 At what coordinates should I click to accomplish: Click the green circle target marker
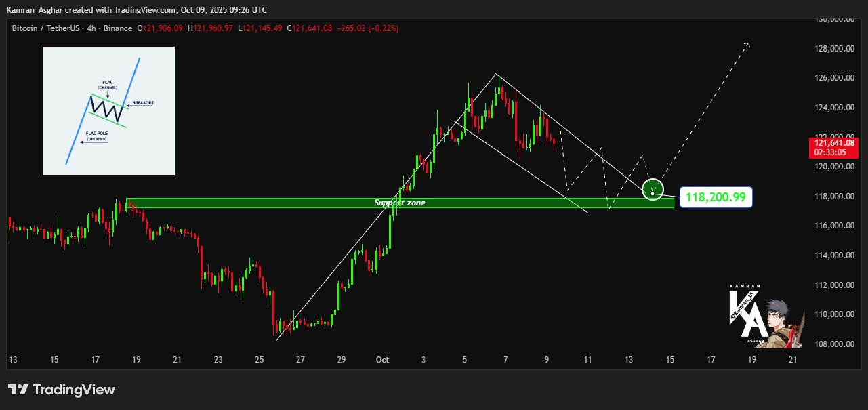coord(652,189)
